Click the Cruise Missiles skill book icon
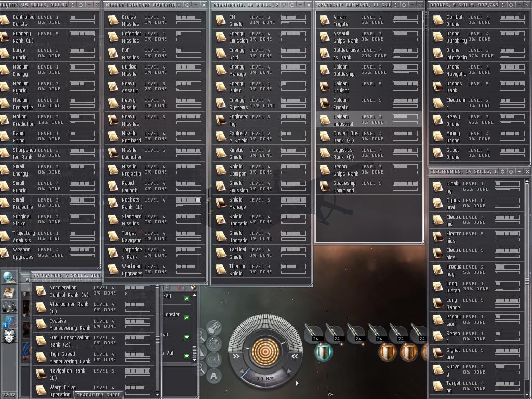Screen dimensions: 532x399 click(x=113, y=20)
